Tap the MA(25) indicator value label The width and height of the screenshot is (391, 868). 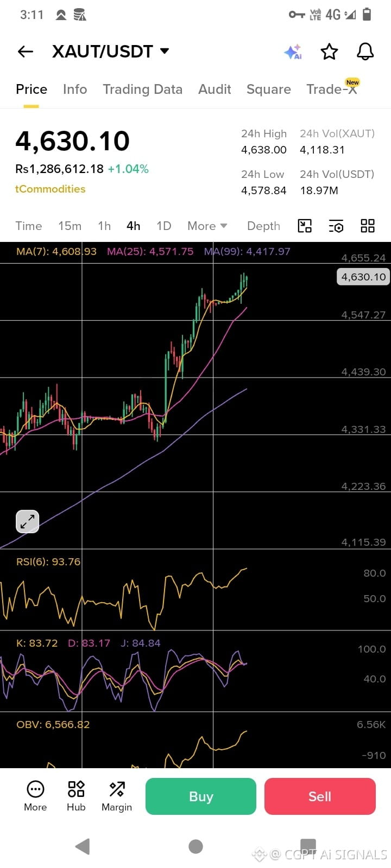[x=150, y=251]
